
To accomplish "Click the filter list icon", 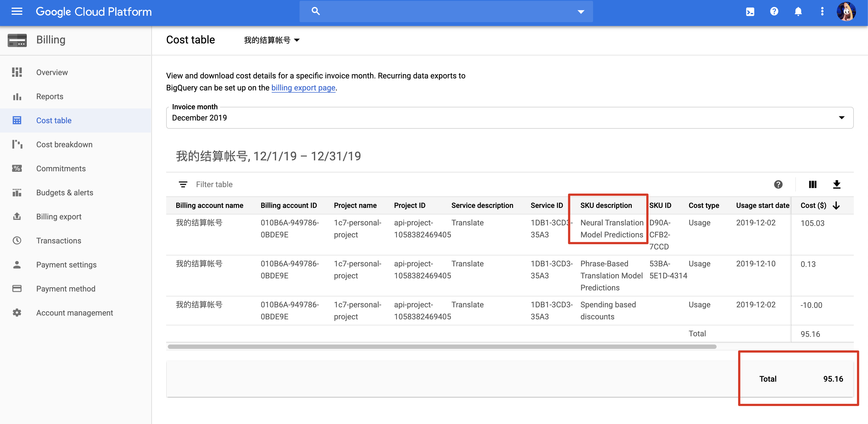I will (x=183, y=185).
